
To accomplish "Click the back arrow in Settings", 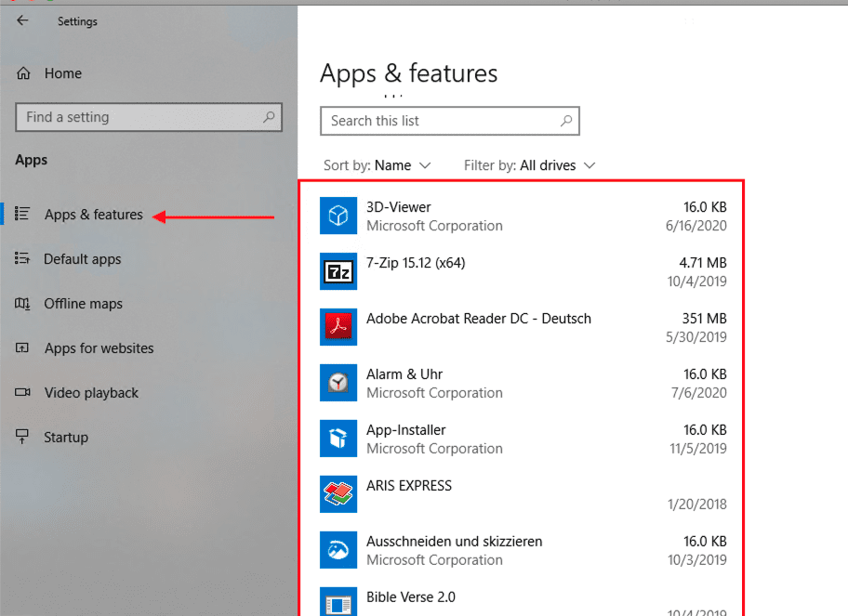I will tap(22, 20).
